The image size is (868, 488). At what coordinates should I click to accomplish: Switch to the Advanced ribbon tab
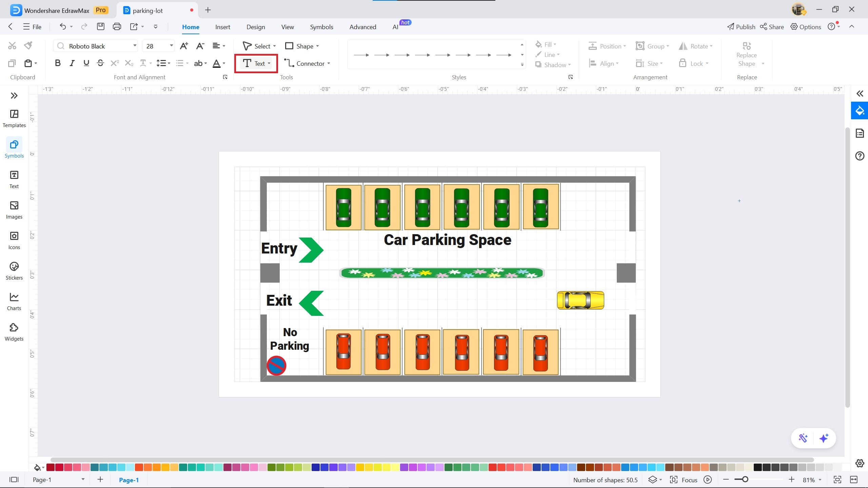(362, 27)
